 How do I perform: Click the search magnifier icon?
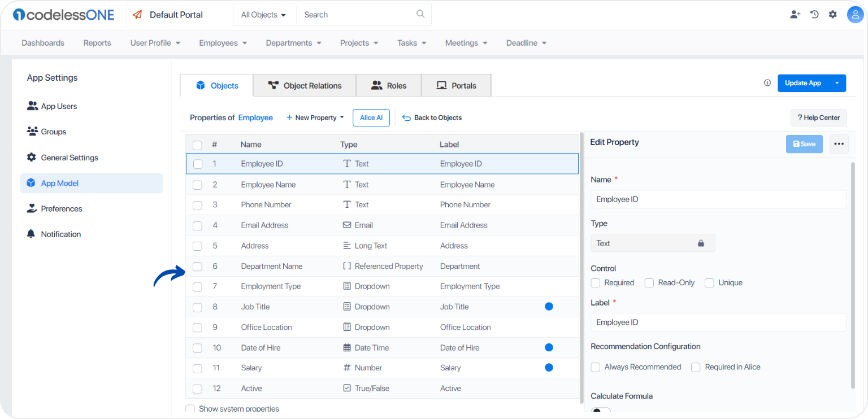click(x=420, y=14)
